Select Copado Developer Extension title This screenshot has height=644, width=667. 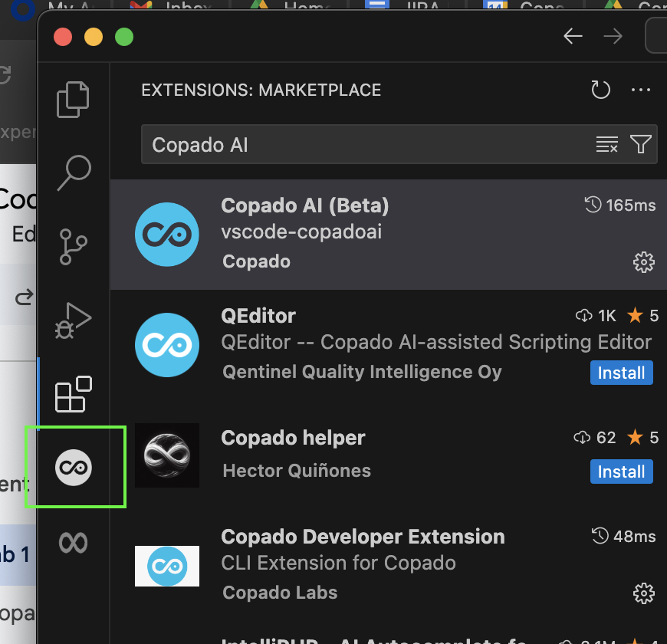[363, 537]
